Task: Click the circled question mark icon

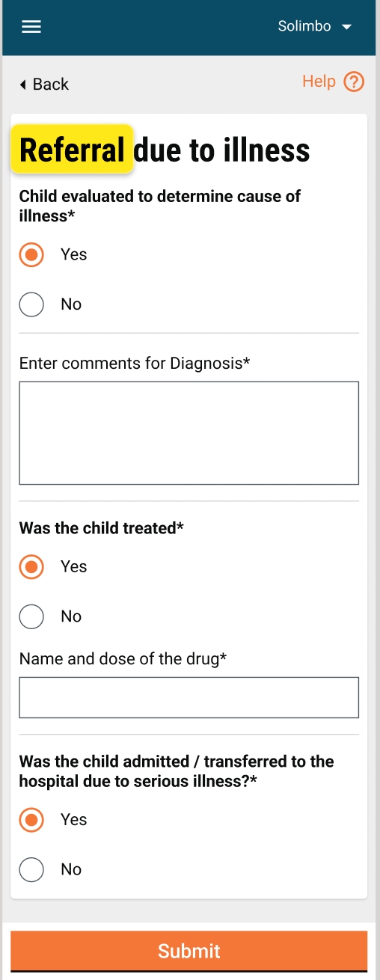Action: point(354,82)
